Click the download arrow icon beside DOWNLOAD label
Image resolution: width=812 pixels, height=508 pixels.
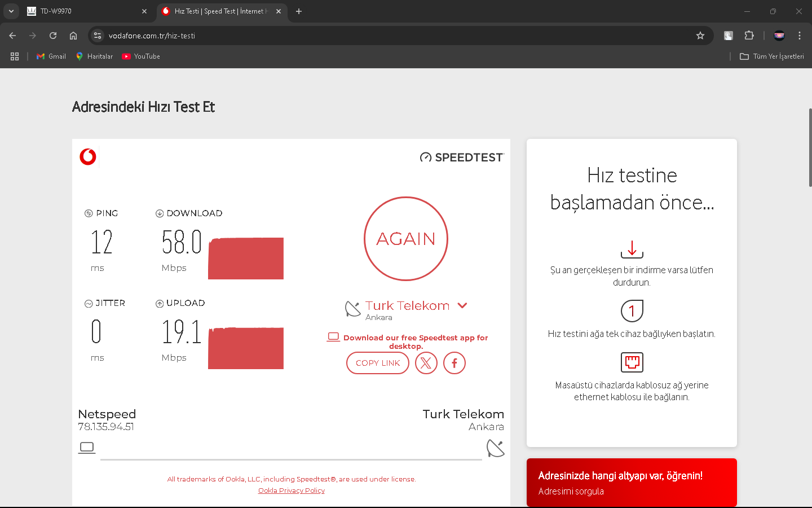[160, 213]
